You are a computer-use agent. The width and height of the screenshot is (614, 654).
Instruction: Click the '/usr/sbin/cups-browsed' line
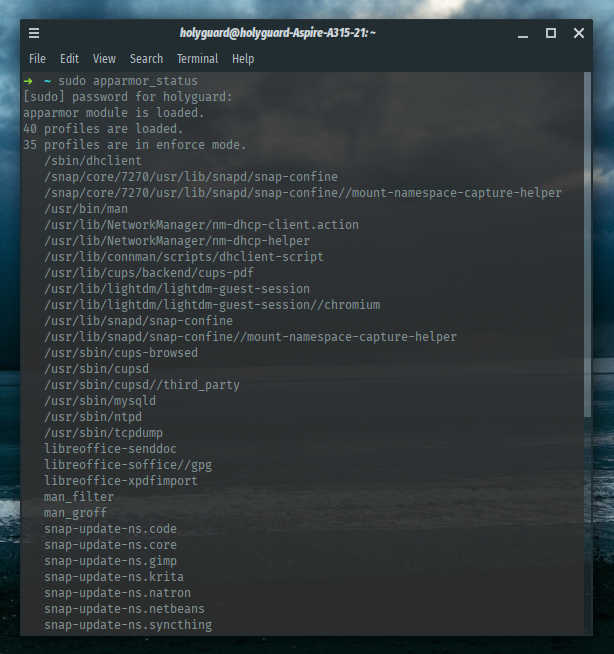[x=121, y=352]
